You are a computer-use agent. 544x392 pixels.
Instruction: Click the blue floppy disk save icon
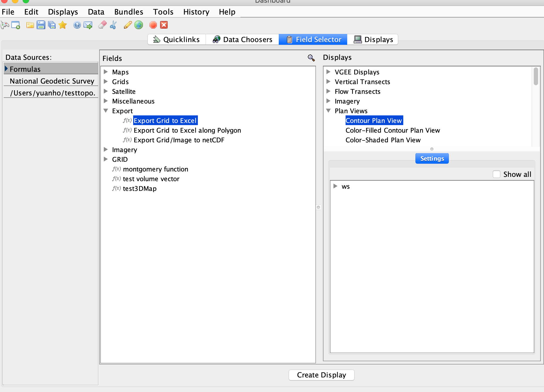click(x=41, y=25)
